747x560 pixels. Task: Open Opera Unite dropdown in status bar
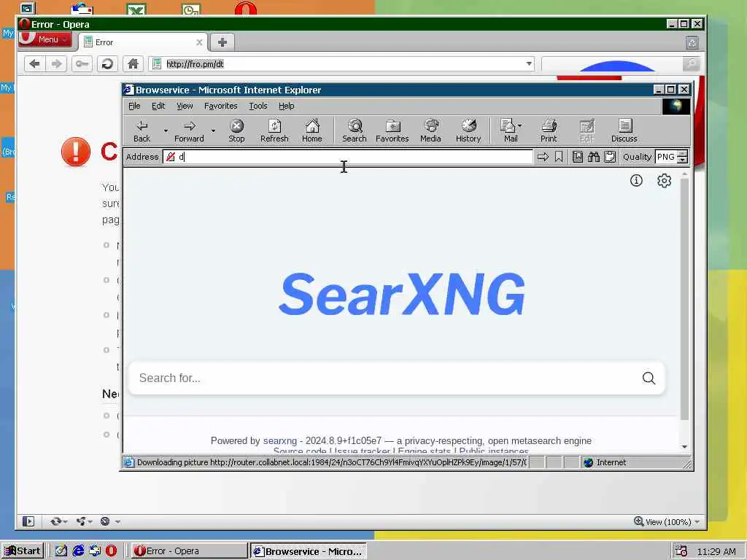tap(85, 521)
